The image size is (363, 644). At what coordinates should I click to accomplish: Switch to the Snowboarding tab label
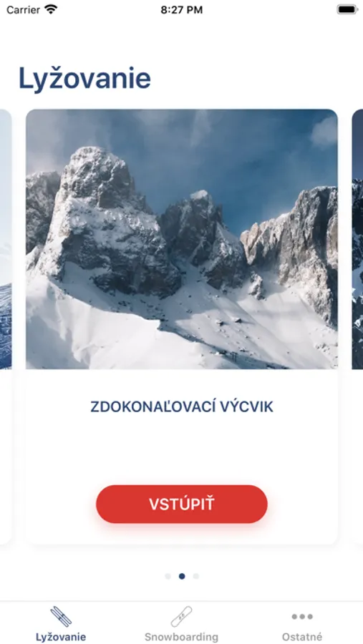click(181, 637)
